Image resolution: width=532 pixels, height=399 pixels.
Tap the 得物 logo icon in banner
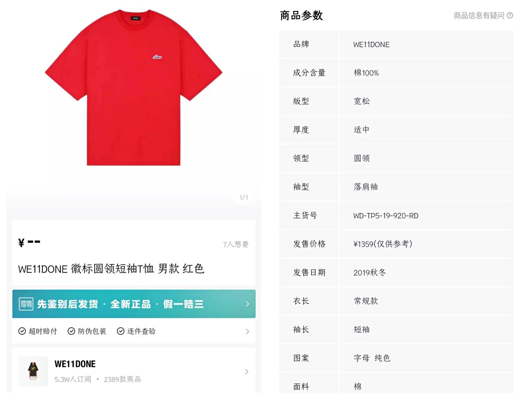pyautogui.click(x=26, y=304)
